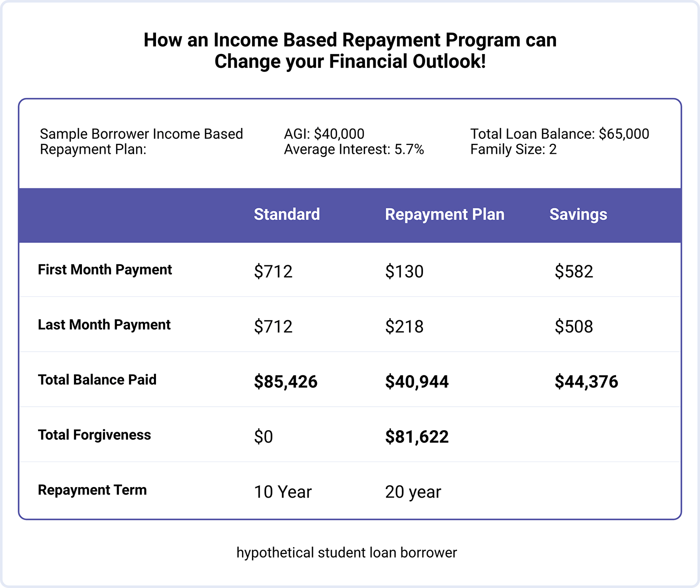Click the $130 first month payment
Screen dimensions: 700x588
[x=404, y=271]
